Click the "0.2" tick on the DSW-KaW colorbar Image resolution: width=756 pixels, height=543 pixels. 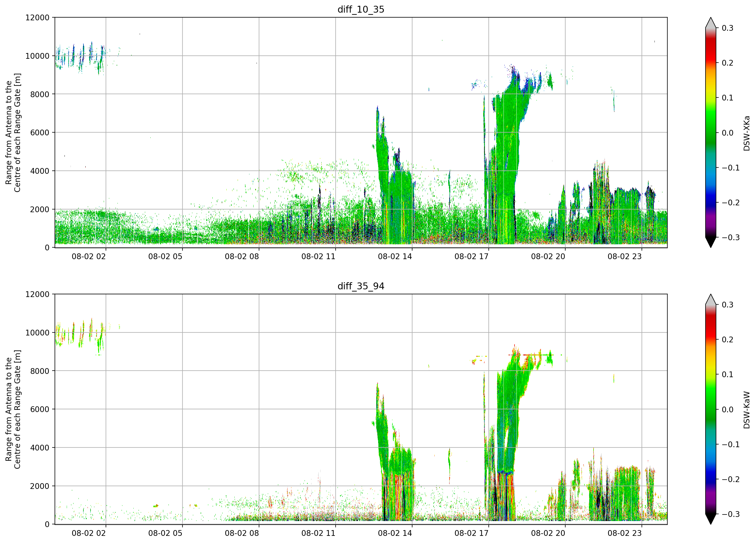727,340
